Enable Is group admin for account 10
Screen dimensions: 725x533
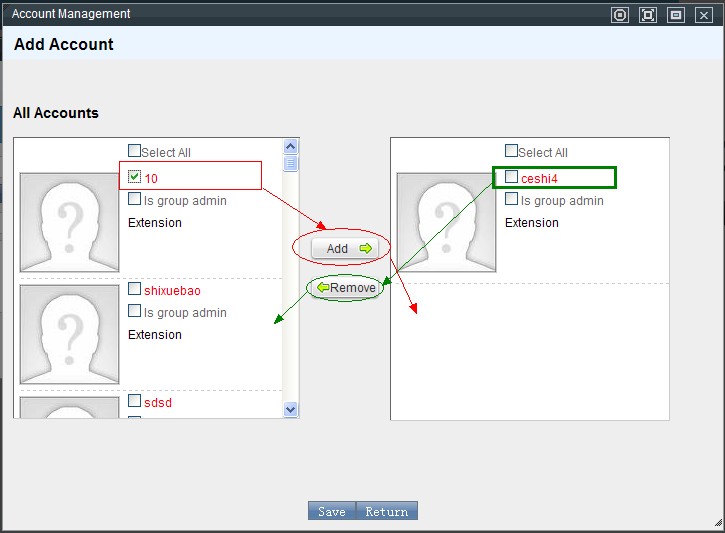coord(135,199)
